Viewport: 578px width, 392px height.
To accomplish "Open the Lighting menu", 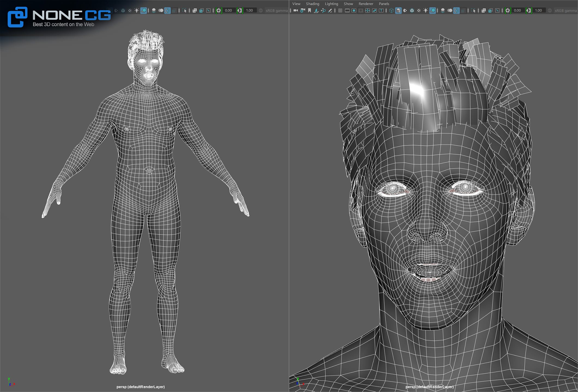I will (331, 4).
